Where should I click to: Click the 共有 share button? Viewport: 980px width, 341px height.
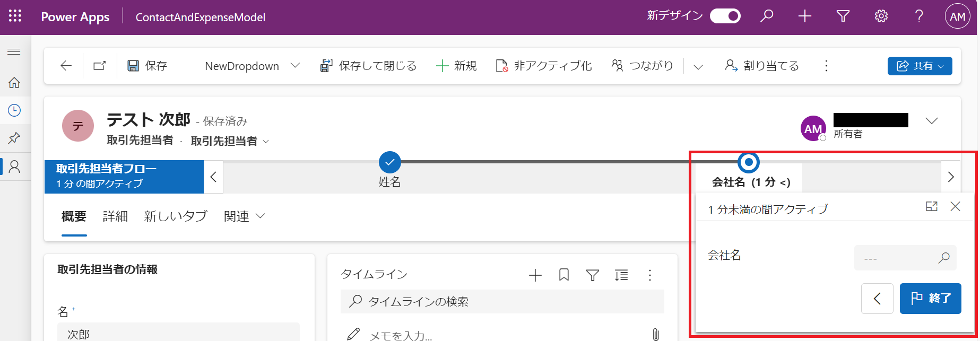click(x=920, y=66)
